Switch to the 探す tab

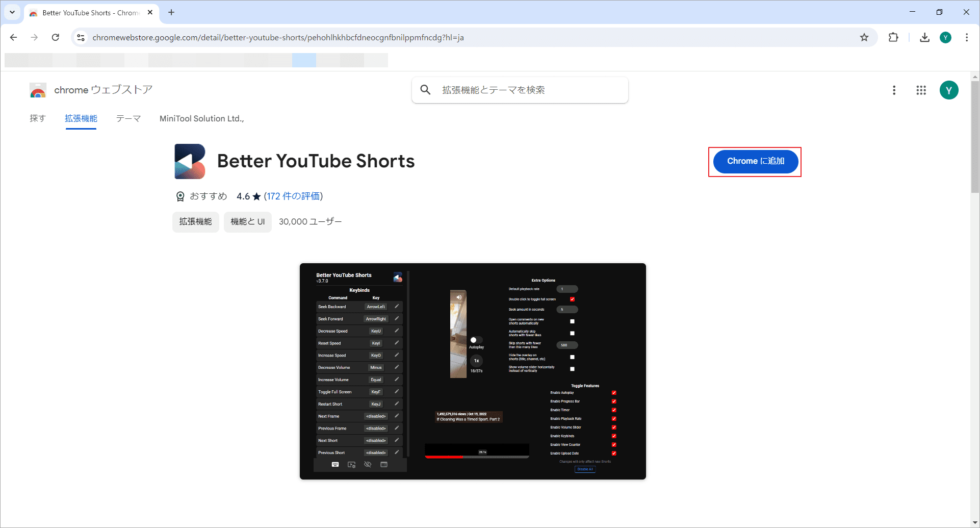coord(38,118)
